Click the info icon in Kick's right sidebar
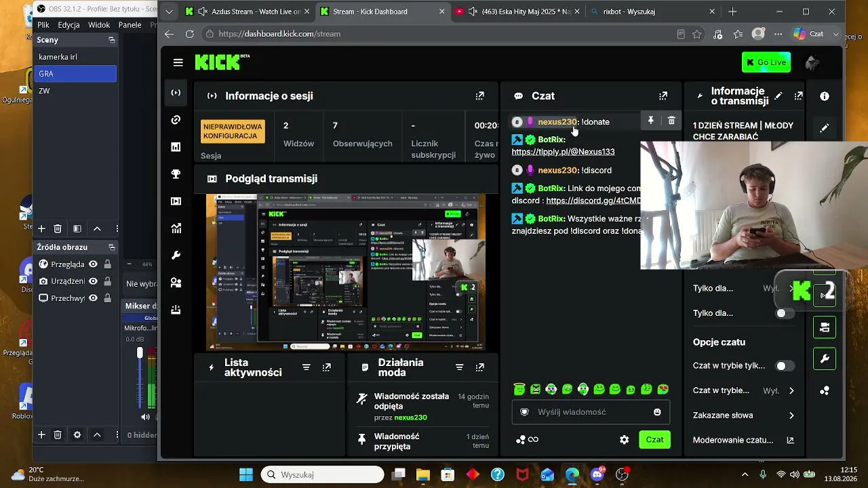 point(825,96)
